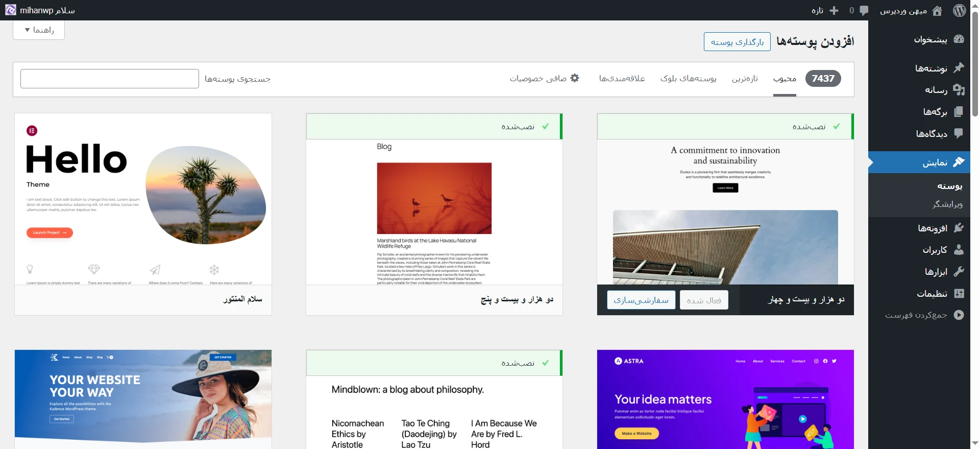Screen dimensions: 980x449
Task: Switch to the پوسته‌های بلوک tab
Action: tap(688, 79)
